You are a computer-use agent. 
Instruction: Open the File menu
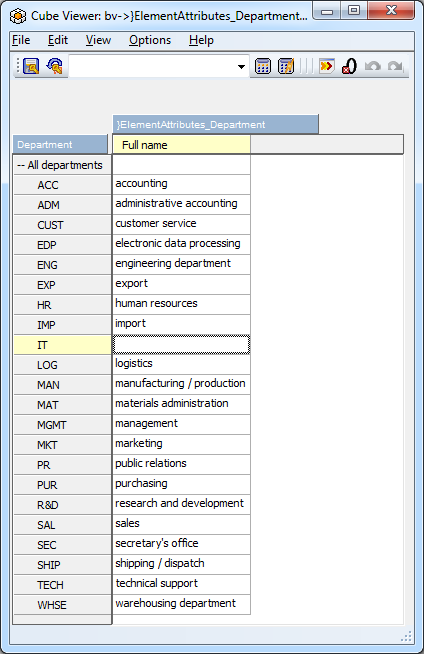(21, 40)
